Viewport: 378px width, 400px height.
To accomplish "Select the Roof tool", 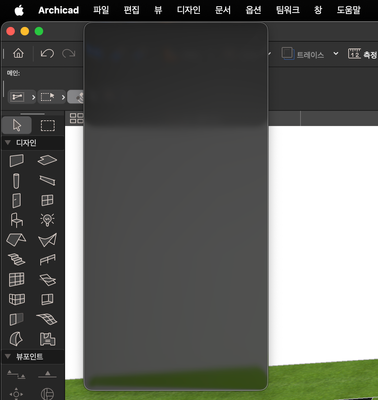I will (16, 240).
